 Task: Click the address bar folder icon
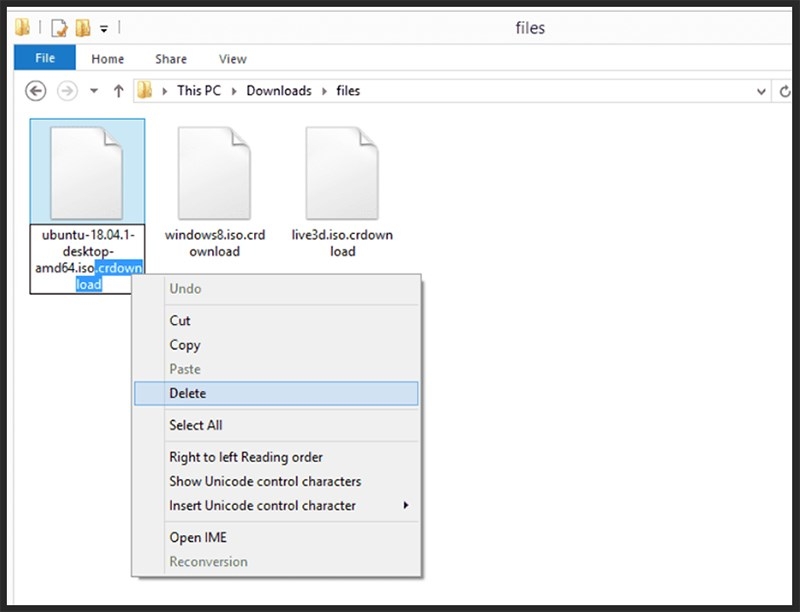pos(145,90)
